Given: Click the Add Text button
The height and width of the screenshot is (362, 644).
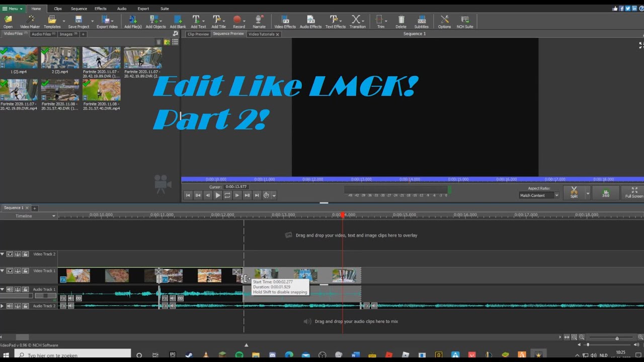Looking at the screenshot, I should (x=198, y=22).
